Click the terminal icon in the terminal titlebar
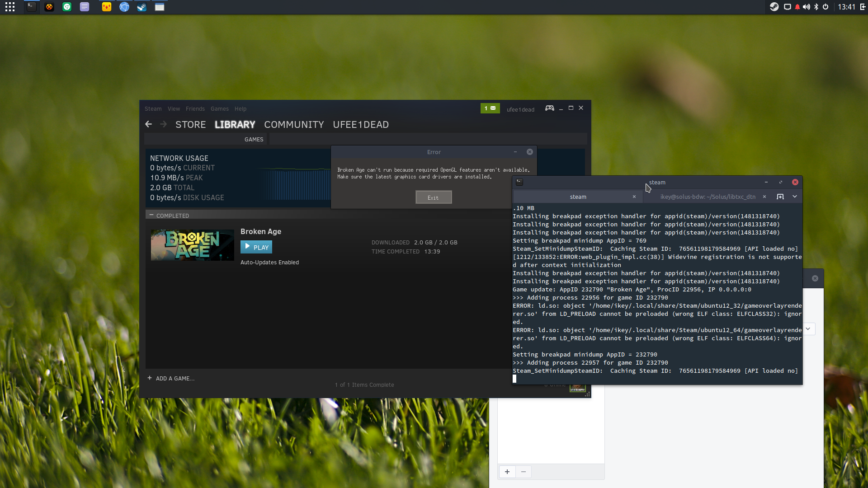 519,182
